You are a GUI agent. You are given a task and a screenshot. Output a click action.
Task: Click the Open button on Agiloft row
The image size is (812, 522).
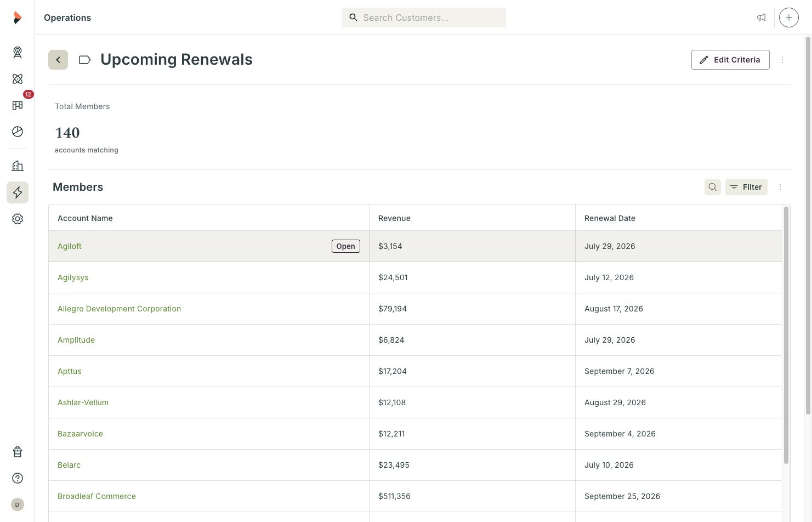coord(346,246)
